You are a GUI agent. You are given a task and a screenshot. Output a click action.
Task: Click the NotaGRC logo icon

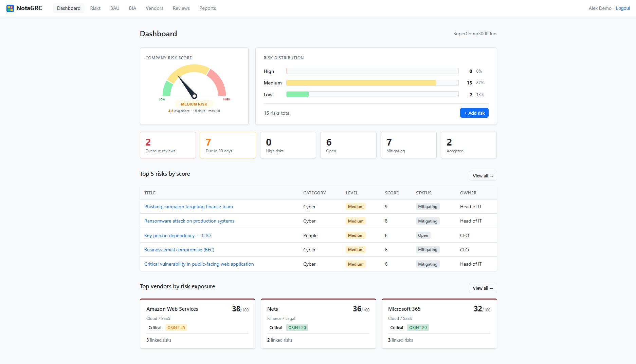[10, 8]
